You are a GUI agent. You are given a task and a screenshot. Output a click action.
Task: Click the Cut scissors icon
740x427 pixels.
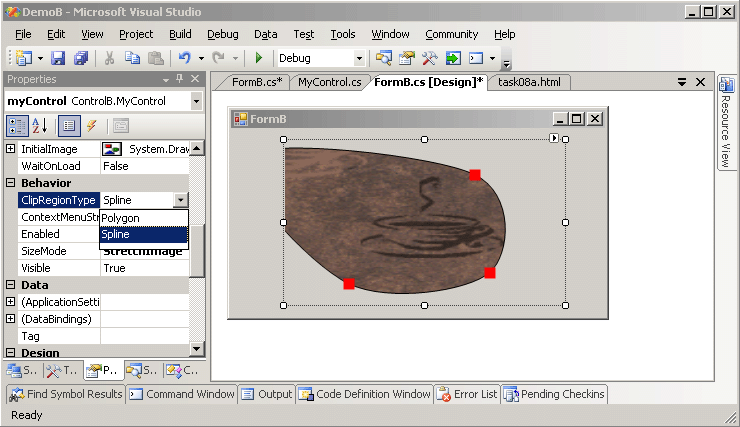[x=109, y=58]
